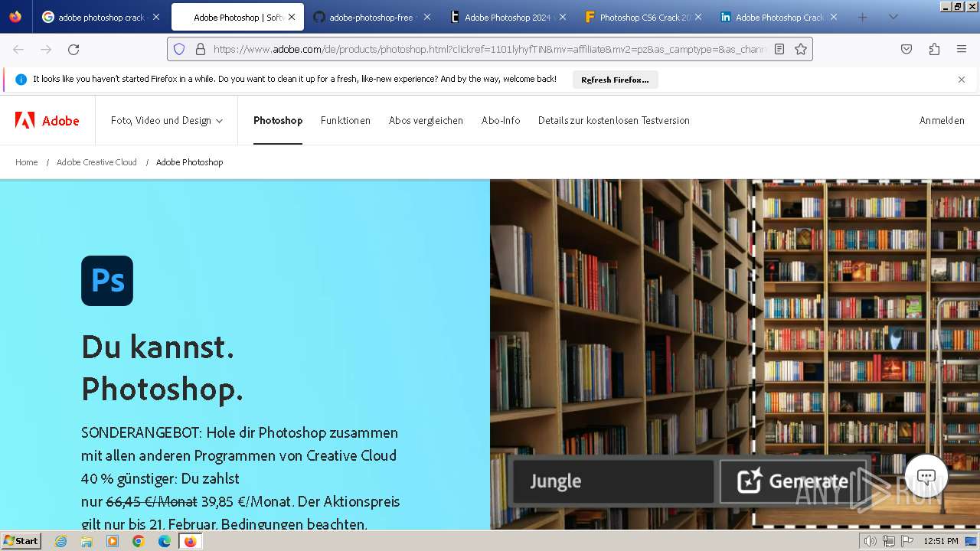Dismiss the Firefox refresh notification bar
This screenshot has width=980, height=551.
pyautogui.click(x=962, y=80)
